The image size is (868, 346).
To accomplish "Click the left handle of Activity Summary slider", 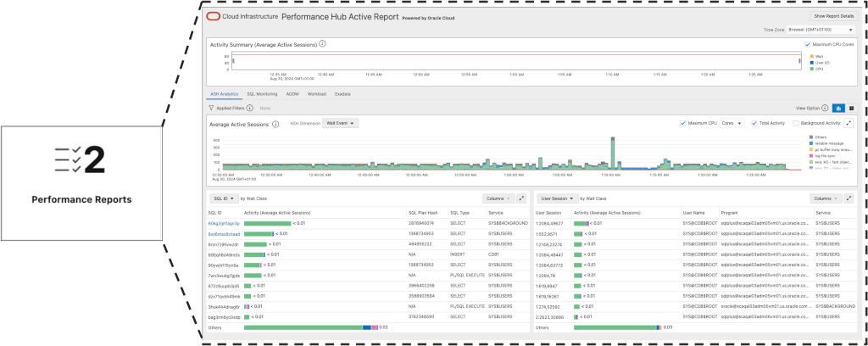I will tap(234, 61).
